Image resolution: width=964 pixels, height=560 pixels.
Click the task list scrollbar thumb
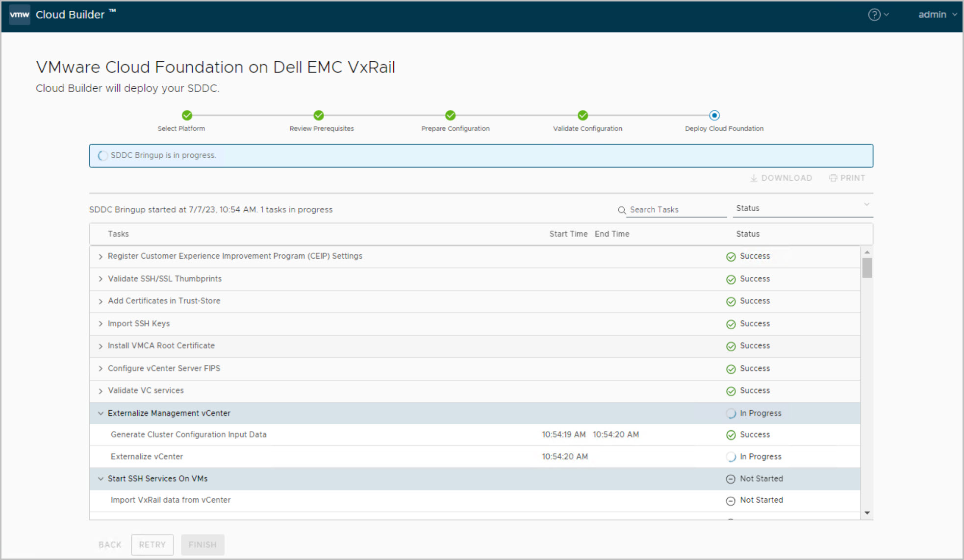click(x=867, y=268)
